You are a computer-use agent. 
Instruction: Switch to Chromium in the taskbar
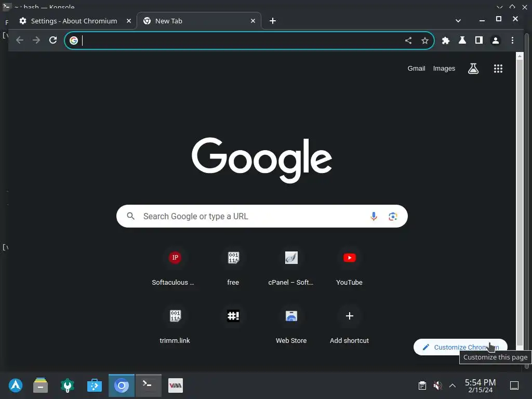coord(122,385)
